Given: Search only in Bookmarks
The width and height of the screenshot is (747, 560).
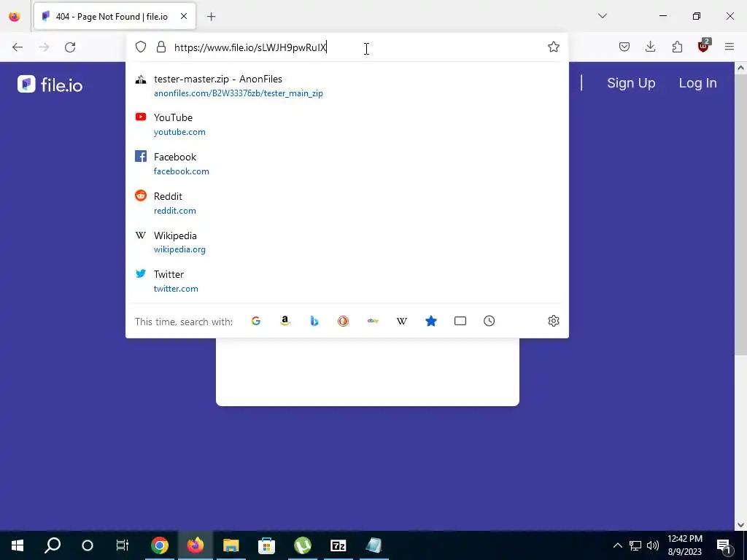Looking at the screenshot, I should tap(430, 321).
